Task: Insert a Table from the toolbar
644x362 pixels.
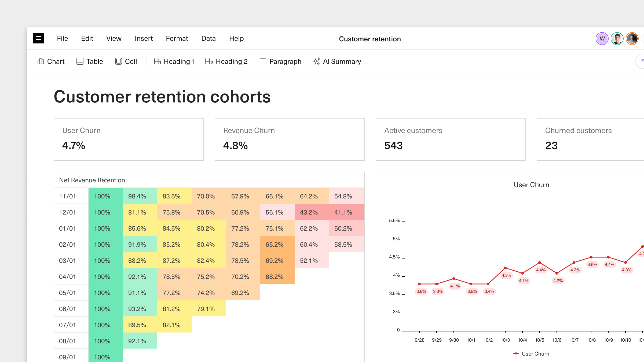Action: [x=90, y=61]
